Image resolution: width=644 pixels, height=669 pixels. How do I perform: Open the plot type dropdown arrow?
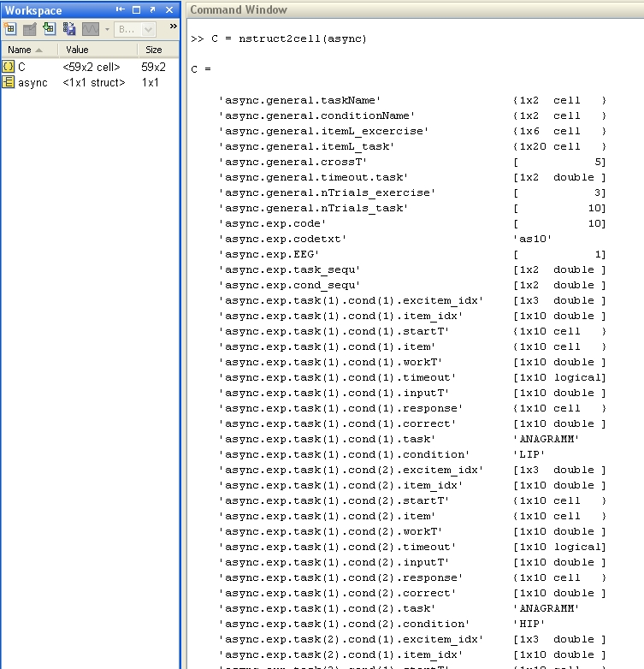107,29
